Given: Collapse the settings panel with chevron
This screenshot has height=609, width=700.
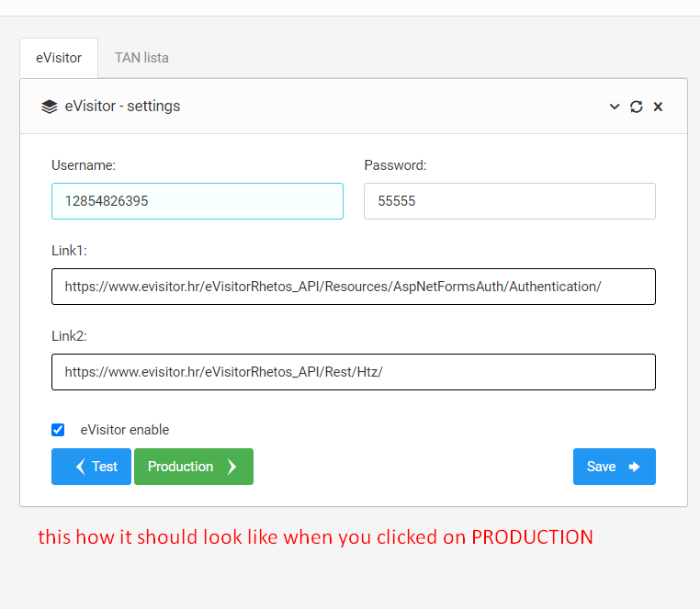Looking at the screenshot, I should (615, 107).
